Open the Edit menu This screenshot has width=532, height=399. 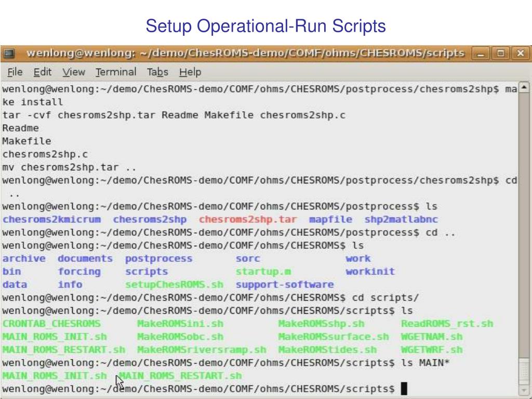tap(43, 72)
